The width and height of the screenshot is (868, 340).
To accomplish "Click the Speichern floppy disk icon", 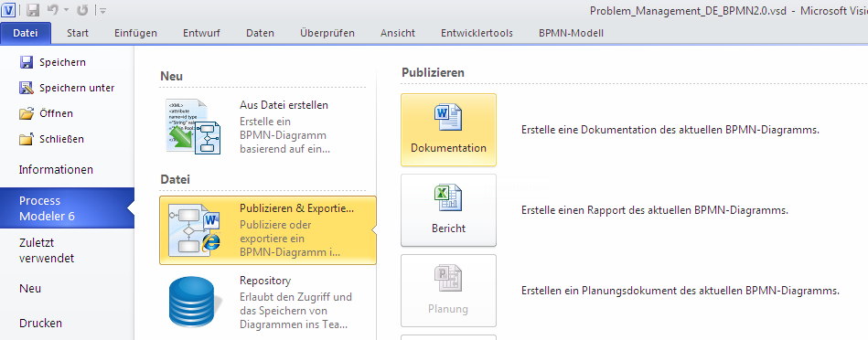I will [x=26, y=62].
